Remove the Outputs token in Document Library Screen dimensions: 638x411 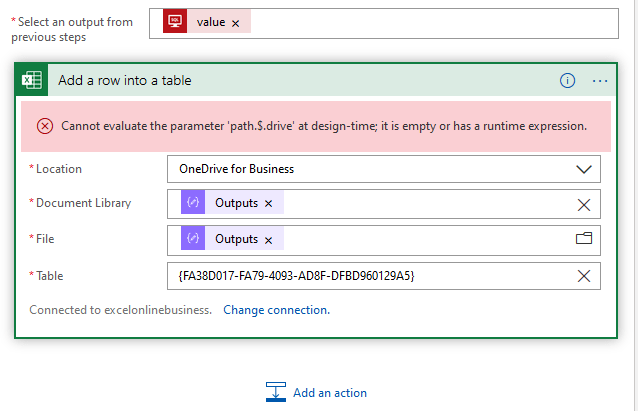tap(268, 204)
